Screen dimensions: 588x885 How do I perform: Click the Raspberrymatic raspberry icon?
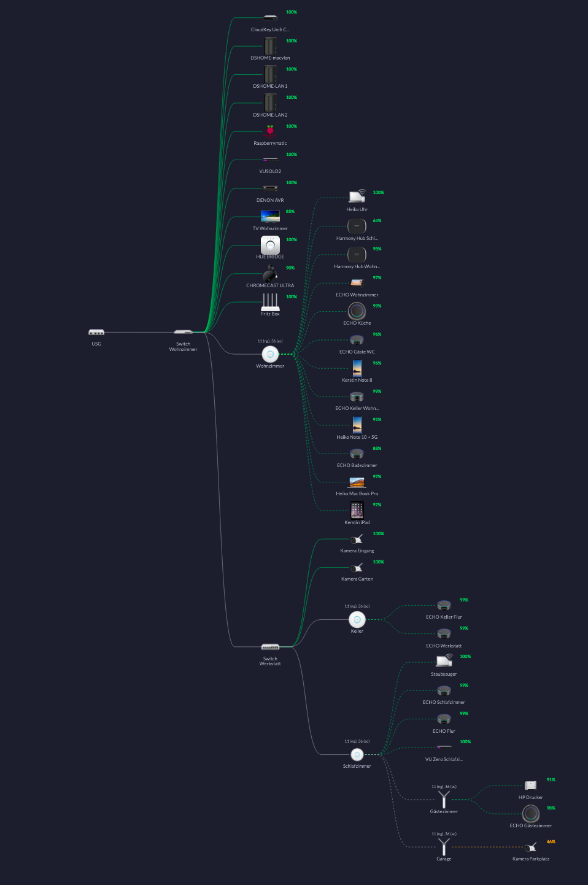pos(270,131)
